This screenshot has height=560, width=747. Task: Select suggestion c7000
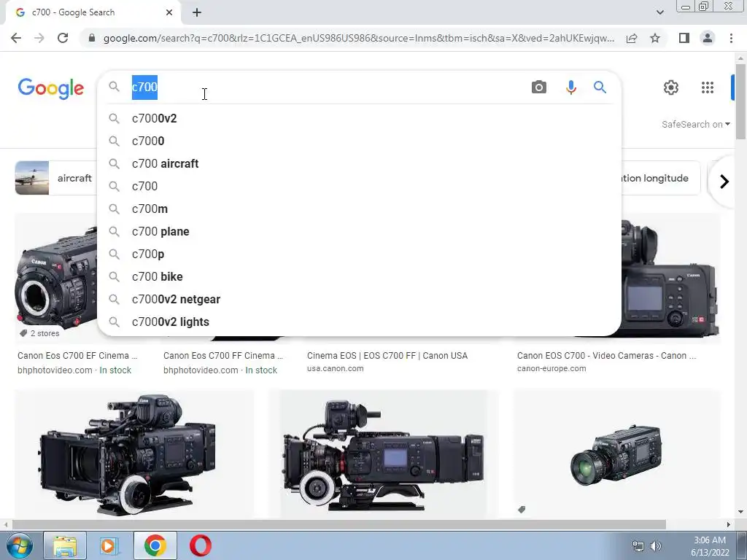coord(359,141)
